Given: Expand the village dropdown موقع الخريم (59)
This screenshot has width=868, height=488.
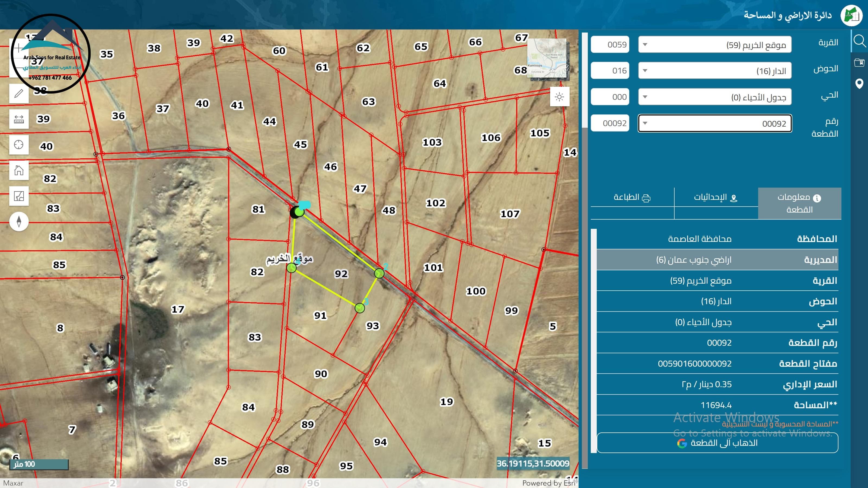Looking at the screenshot, I should [x=714, y=44].
